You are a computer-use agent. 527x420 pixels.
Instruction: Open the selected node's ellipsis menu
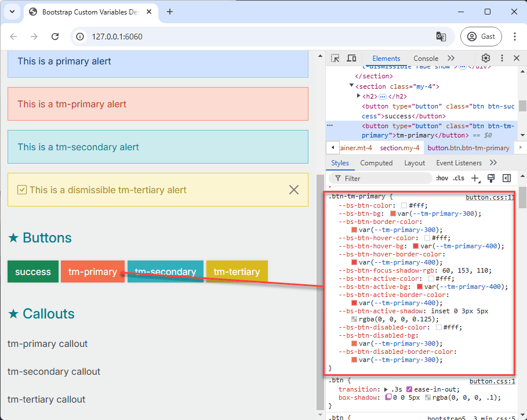point(330,125)
